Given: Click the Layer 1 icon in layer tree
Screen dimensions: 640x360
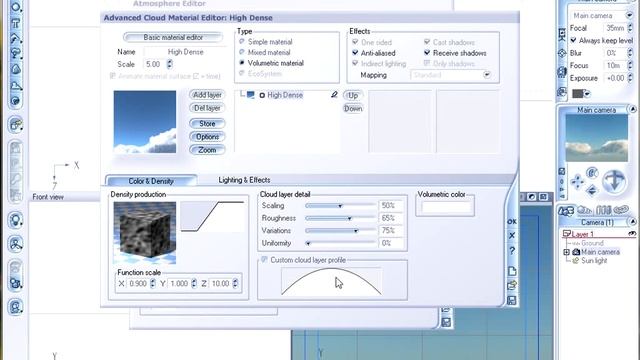Looking at the screenshot, I should [567, 234].
